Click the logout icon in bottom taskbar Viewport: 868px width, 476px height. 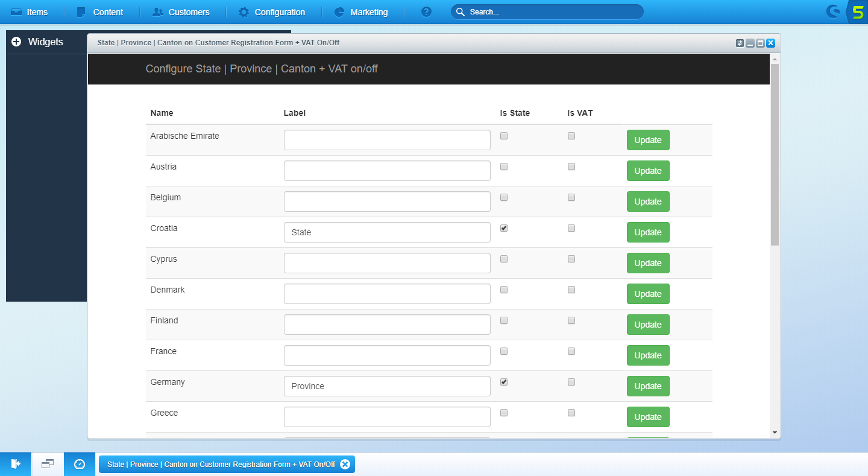point(16,464)
